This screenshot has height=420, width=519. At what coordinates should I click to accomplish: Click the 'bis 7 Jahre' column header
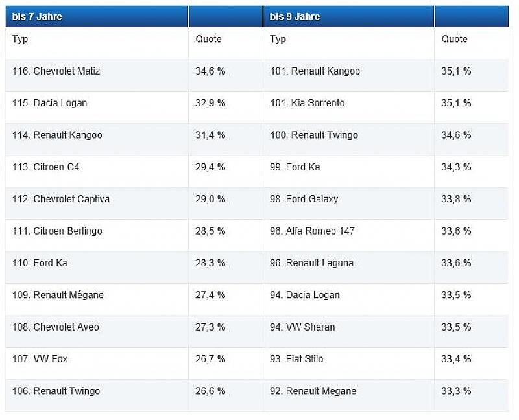coord(97,17)
